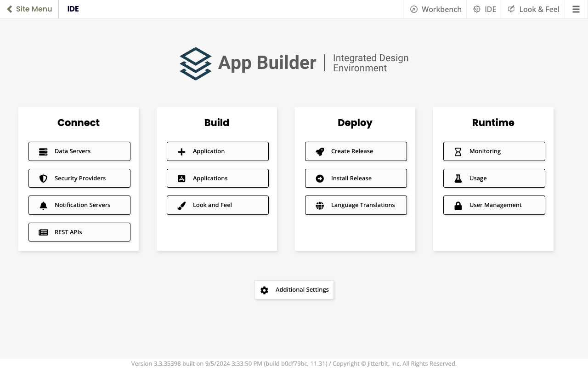The height and width of the screenshot is (368, 588).
Task: Click the back chevron beside Site Menu
Action: pyautogui.click(x=10, y=9)
